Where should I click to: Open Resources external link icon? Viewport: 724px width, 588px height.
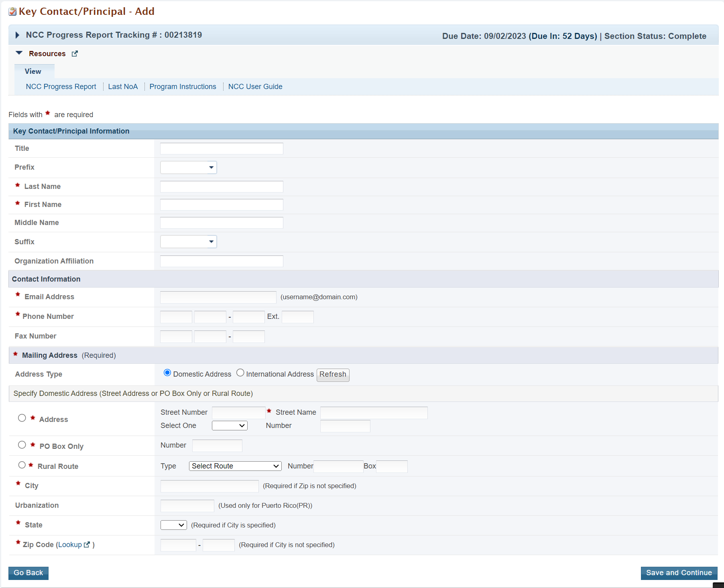(75, 54)
